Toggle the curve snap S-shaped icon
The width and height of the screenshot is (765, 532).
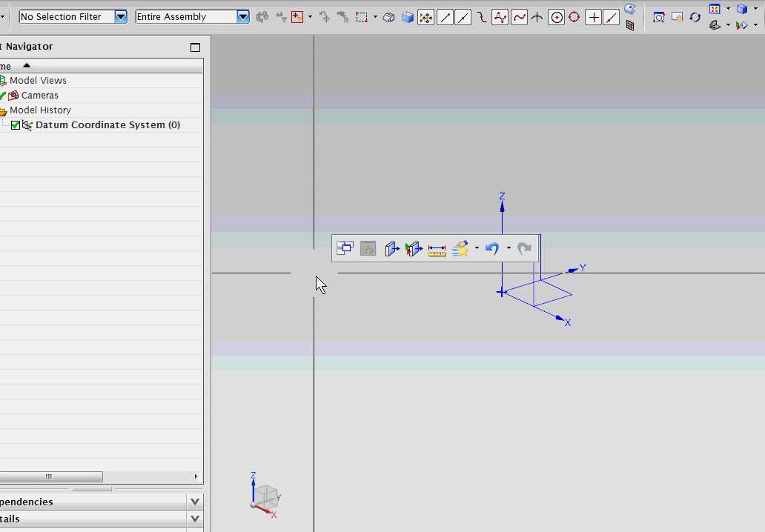click(482, 18)
